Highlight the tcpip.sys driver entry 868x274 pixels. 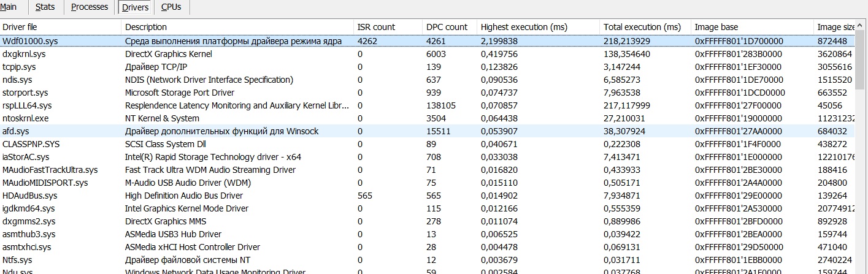(19, 67)
